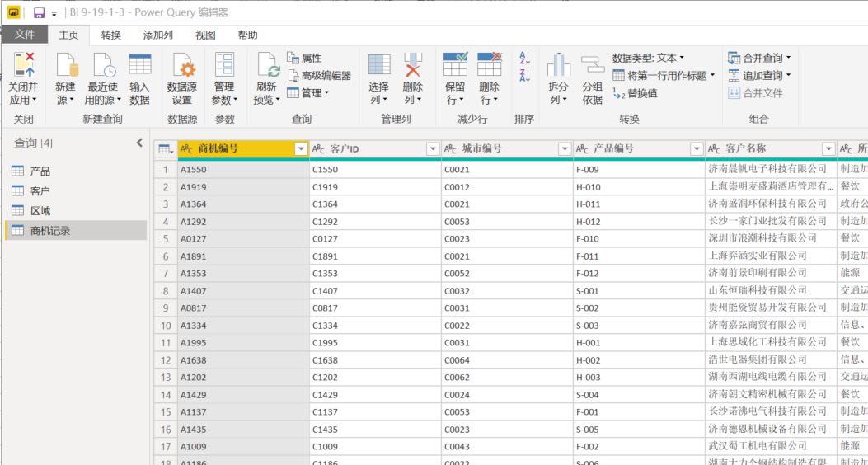Click the cell containing 济南晨帆电子科技有限公司

767,169
